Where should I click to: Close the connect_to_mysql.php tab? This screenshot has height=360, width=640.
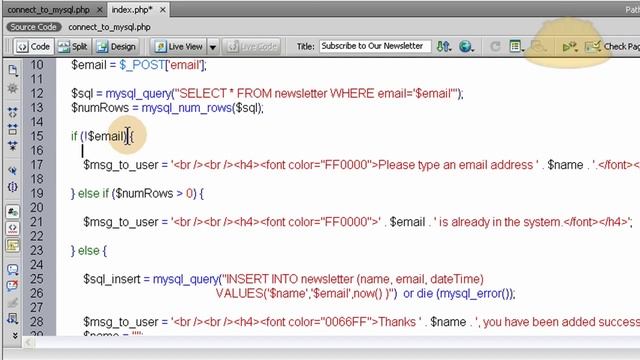(x=99, y=10)
